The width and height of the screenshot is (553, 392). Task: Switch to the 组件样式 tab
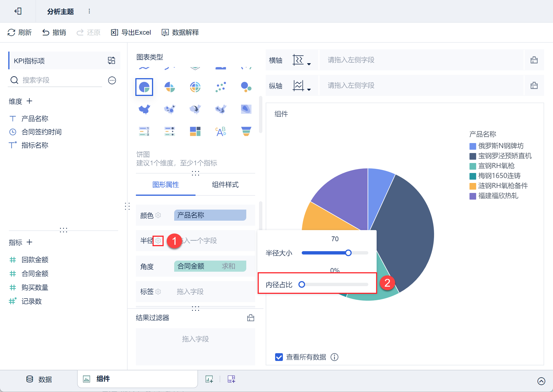(x=225, y=185)
